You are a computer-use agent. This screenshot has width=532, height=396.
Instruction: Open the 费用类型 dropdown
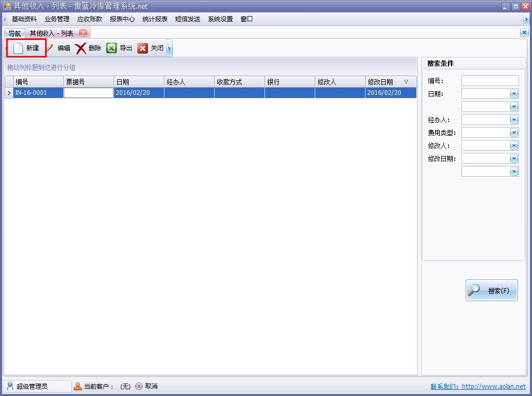[x=513, y=132]
